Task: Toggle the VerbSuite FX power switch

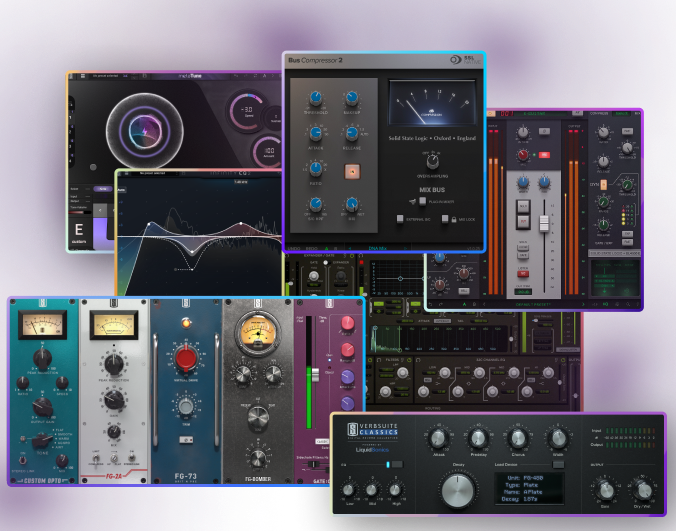Action: [x=394, y=464]
